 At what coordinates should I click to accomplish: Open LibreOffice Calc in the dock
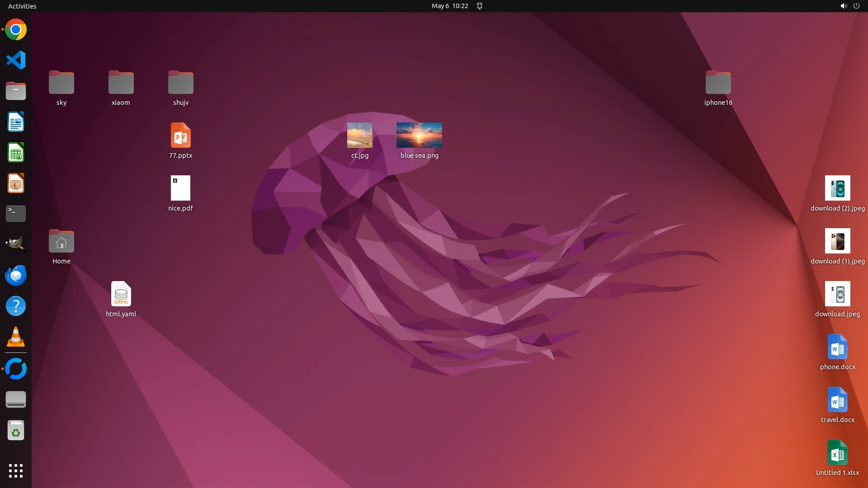click(x=16, y=153)
